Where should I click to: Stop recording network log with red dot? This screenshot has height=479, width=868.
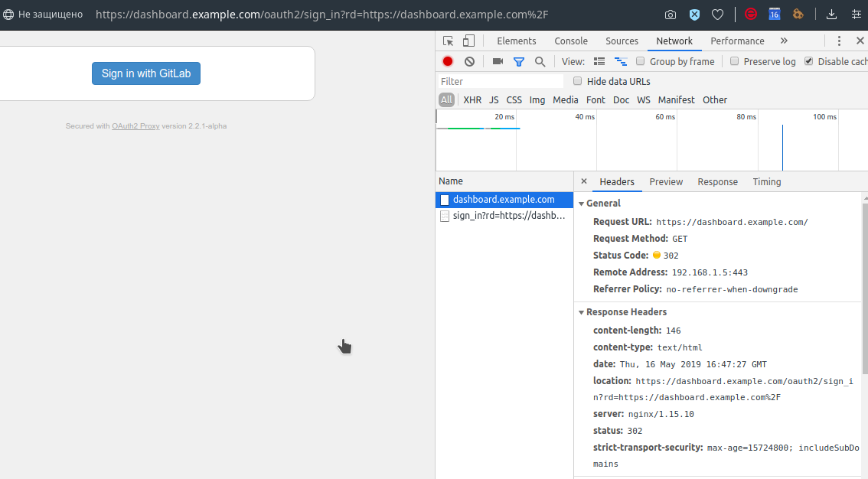(x=448, y=61)
